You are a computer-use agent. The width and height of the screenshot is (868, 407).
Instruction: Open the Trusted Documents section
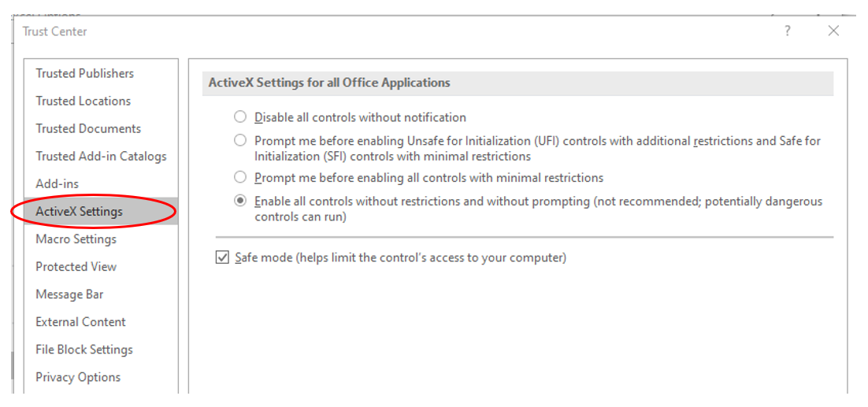point(88,128)
